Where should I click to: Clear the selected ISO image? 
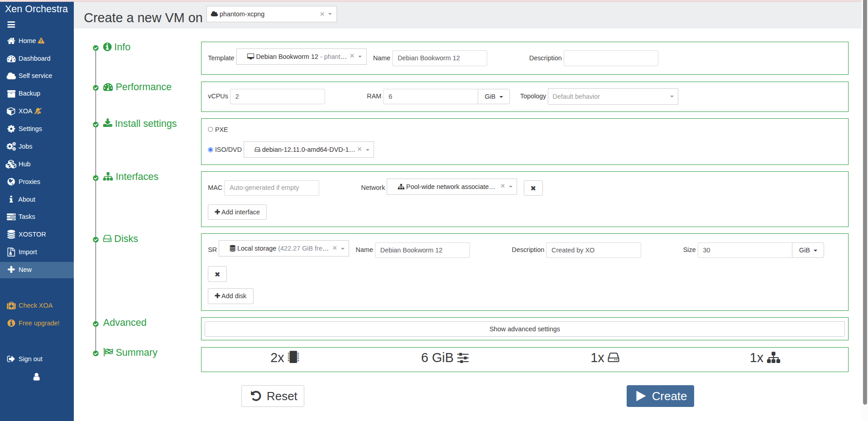point(360,149)
